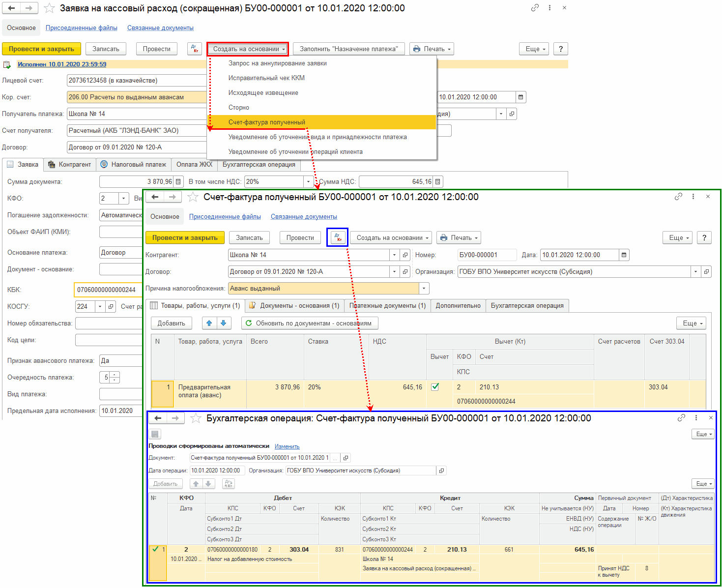Screen dimensions: 722x588
Task: Go back arrow in Заявка на кассовый расход window
Action: 12,8
